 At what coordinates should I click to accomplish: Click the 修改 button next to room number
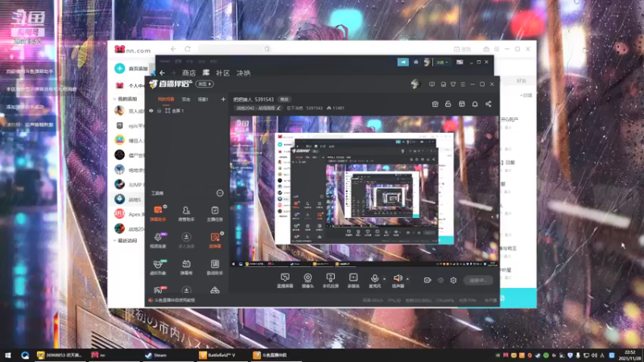284,99
